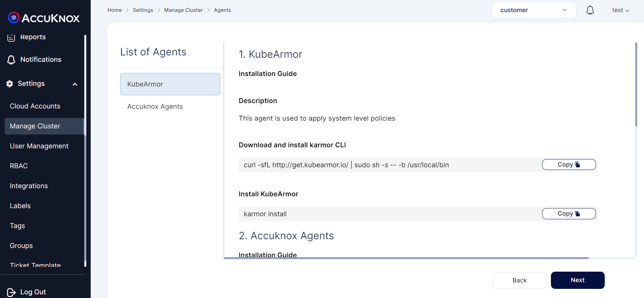Image resolution: width=644 pixels, height=298 pixels.
Task: Click Manage Cluster breadcrumb
Action: click(183, 10)
